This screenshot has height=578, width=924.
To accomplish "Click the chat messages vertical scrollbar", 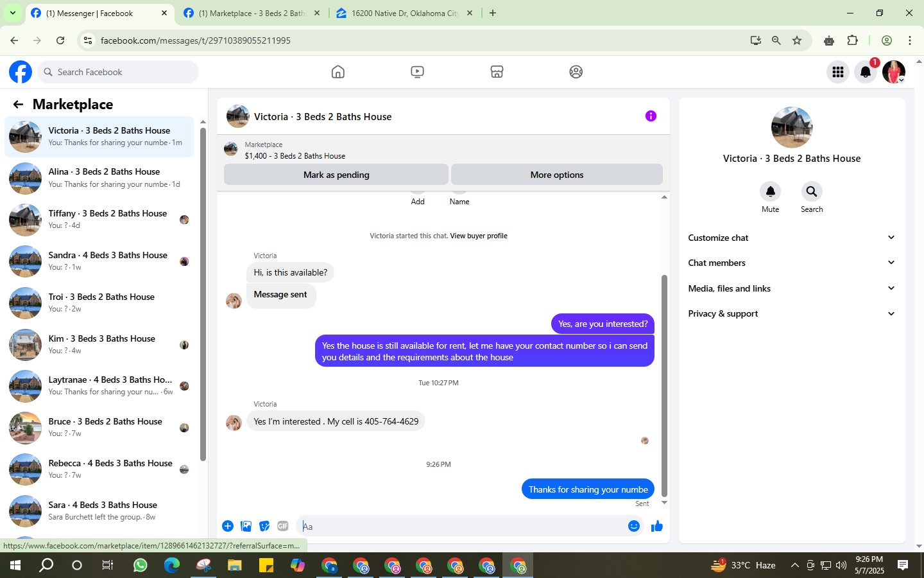I will [664, 385].
